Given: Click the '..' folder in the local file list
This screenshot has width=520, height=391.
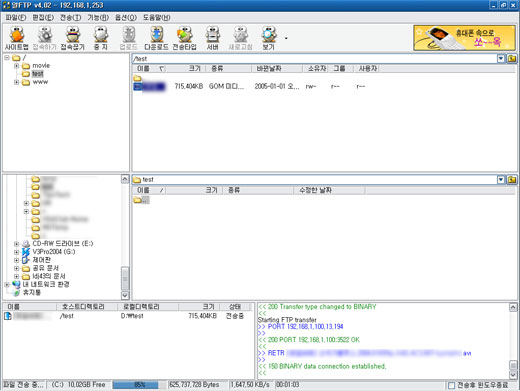Looking at the screenshot, I should click(141, 200).
